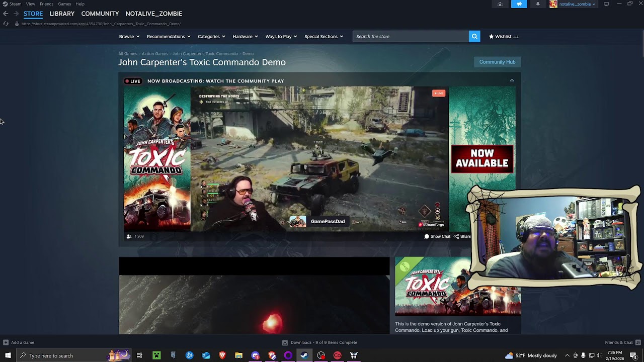Click the notalive_zombie avatar picture
The height and width of the screenshot is (362, 644).
pyautogui.click(x=553, y=4)
